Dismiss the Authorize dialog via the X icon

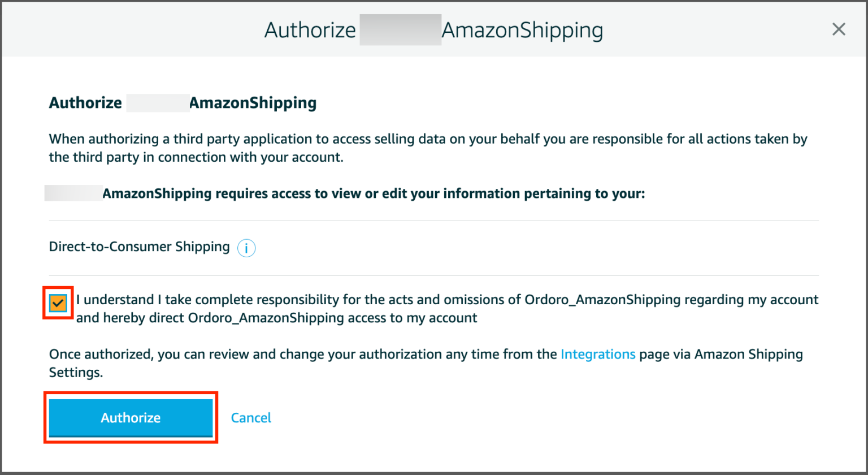point(839,29)
